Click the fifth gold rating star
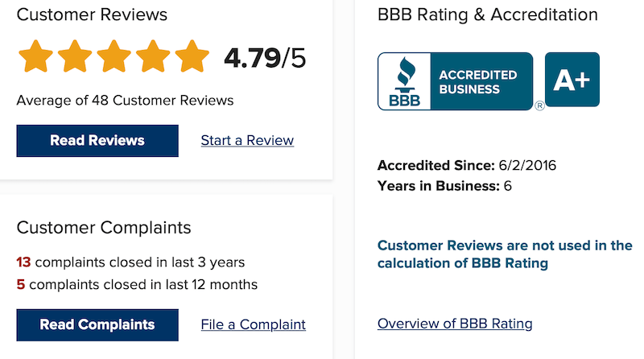This screenshot has height=359, width=644. pos(192,56)
